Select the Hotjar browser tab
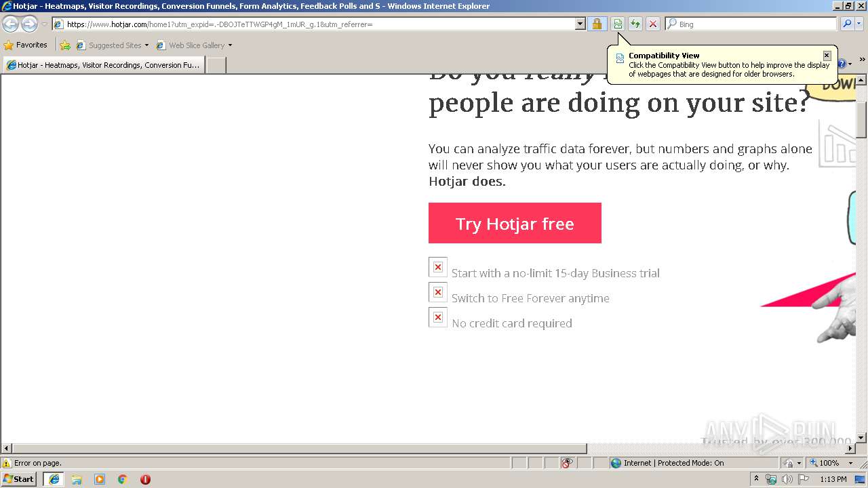Image resolution: width=868 pixels, height=488 pixels. pyautogui.click(x=104, y=65)
